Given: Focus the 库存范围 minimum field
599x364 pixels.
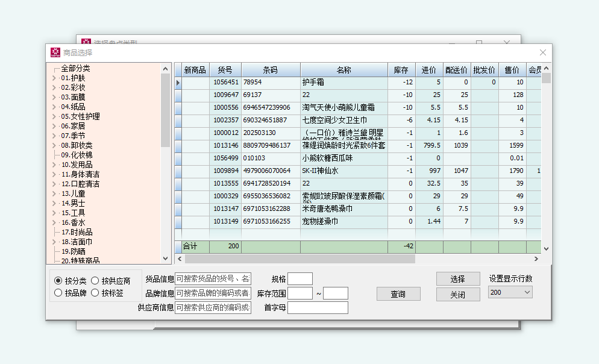Looking at the screenshot, I should (300, 293).
